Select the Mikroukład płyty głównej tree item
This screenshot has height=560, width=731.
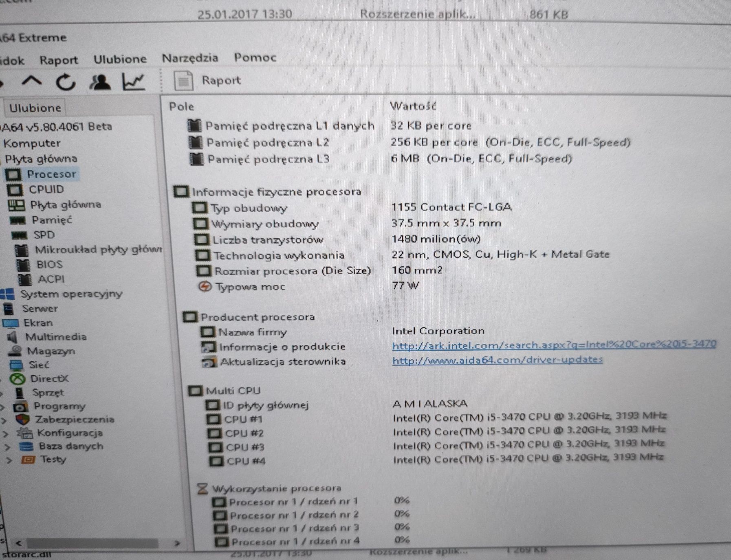[x=98, y=250]
